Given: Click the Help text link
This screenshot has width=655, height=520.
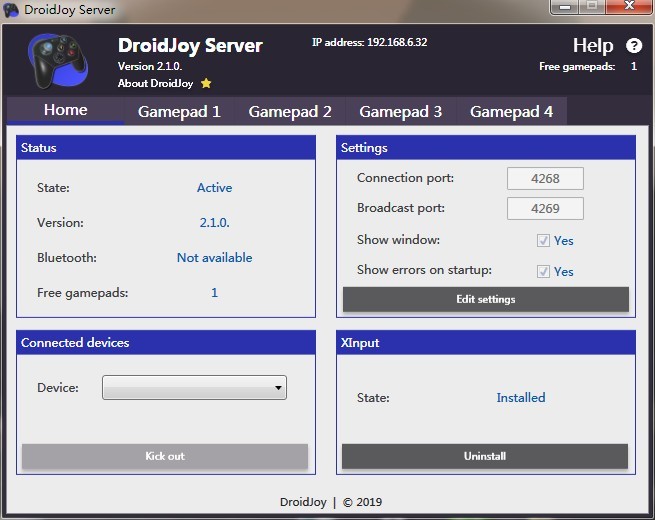Looking at the screenshot, I should [x=592, y=45].
